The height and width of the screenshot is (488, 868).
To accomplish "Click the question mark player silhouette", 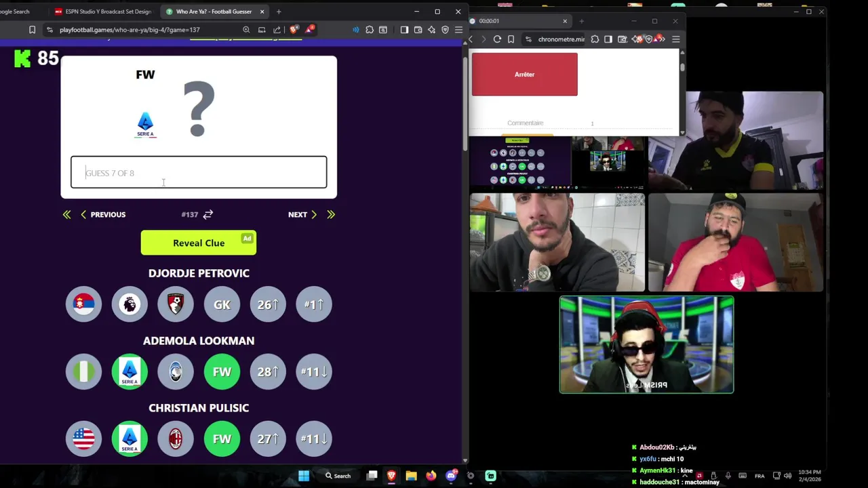I will click(199, 108).
